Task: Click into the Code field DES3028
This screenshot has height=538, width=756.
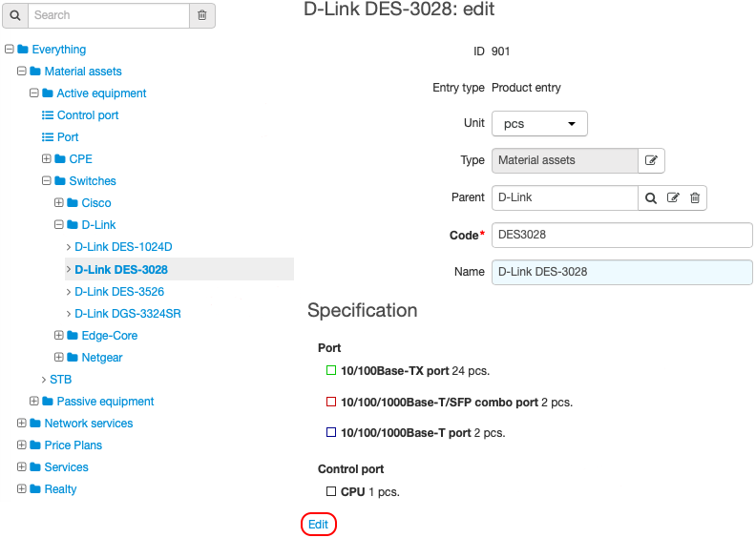Action: click(622, 235)
